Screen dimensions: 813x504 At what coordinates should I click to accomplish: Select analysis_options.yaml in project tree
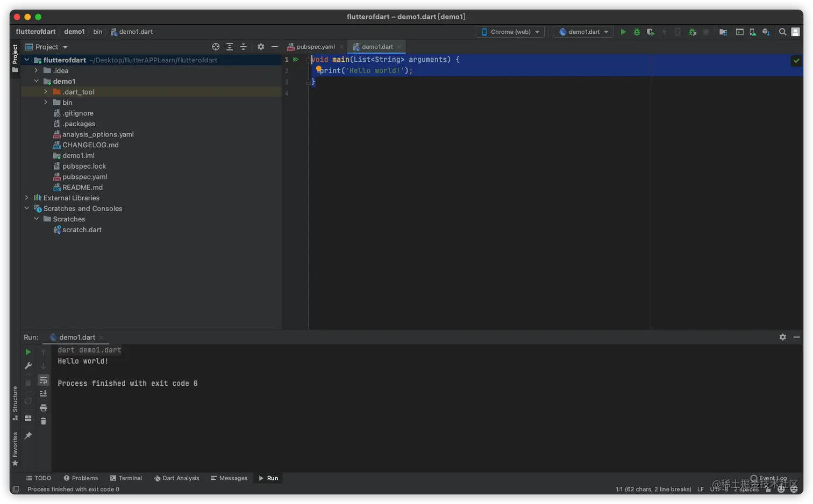coord(94,134)
